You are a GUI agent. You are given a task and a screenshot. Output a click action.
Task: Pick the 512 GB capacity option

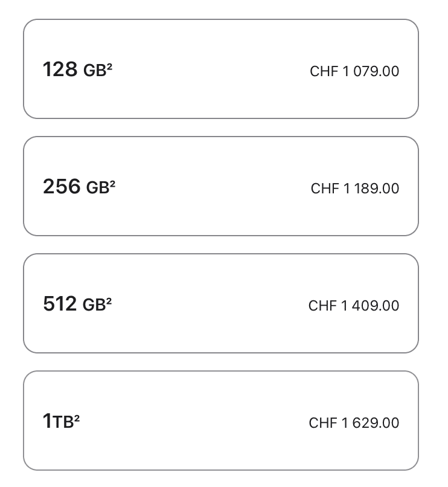[220, 303]
